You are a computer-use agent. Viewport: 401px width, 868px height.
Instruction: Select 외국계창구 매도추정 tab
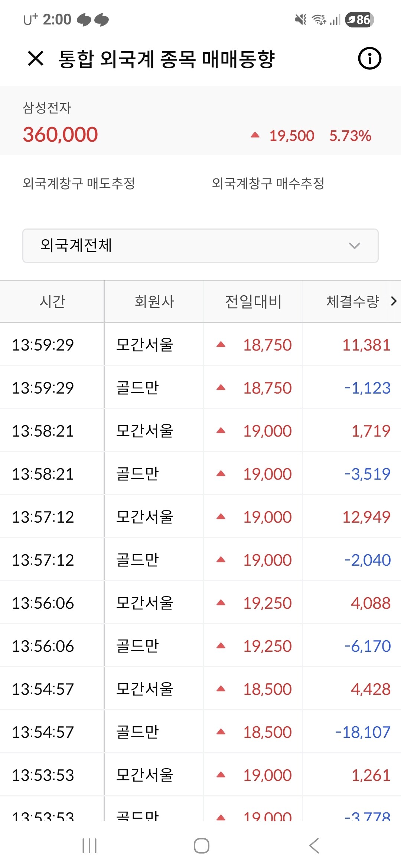coord(79,183)
